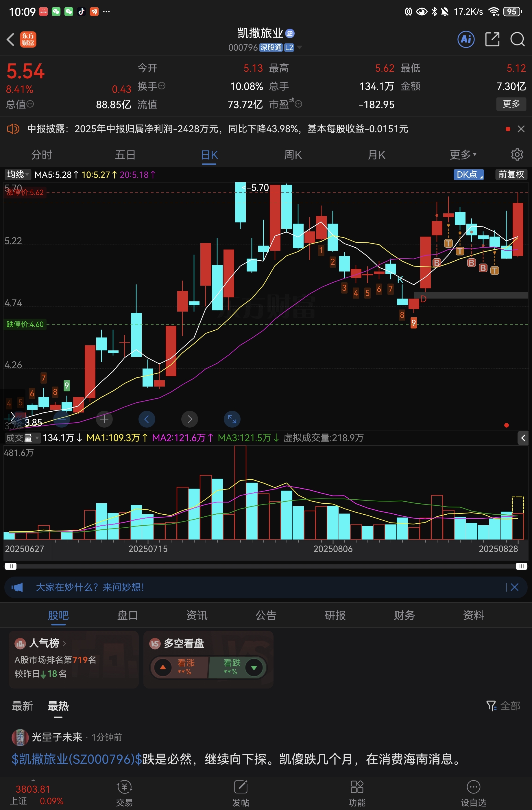
Task: Show 最热 posts
Action: pos(58,706)
